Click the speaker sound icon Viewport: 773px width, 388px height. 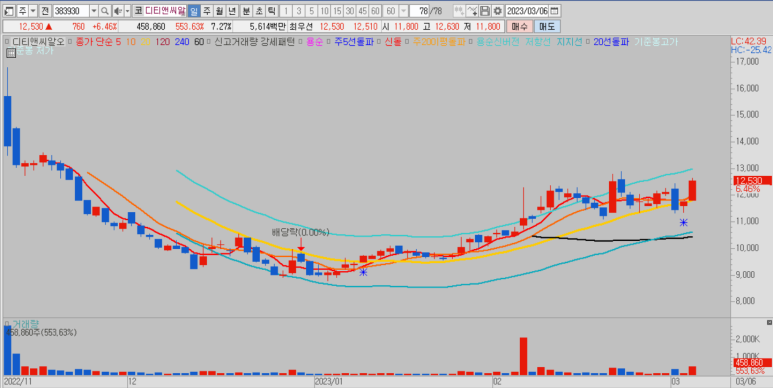[118, 11]
